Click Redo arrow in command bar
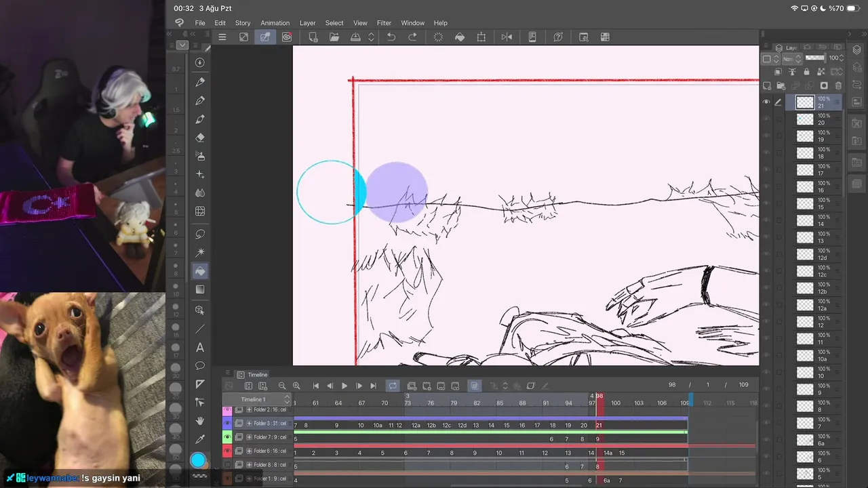 coord(412,37)
